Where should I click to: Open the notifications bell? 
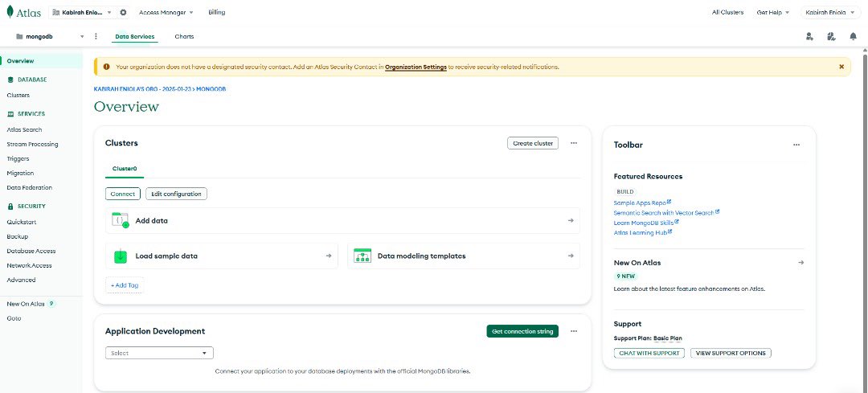pos(853,36)
